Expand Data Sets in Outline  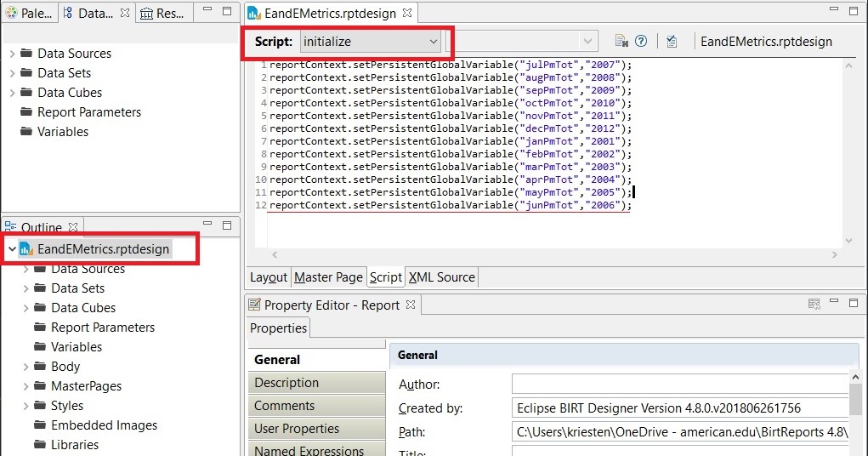pyautogui.click(x=26, y=288)
